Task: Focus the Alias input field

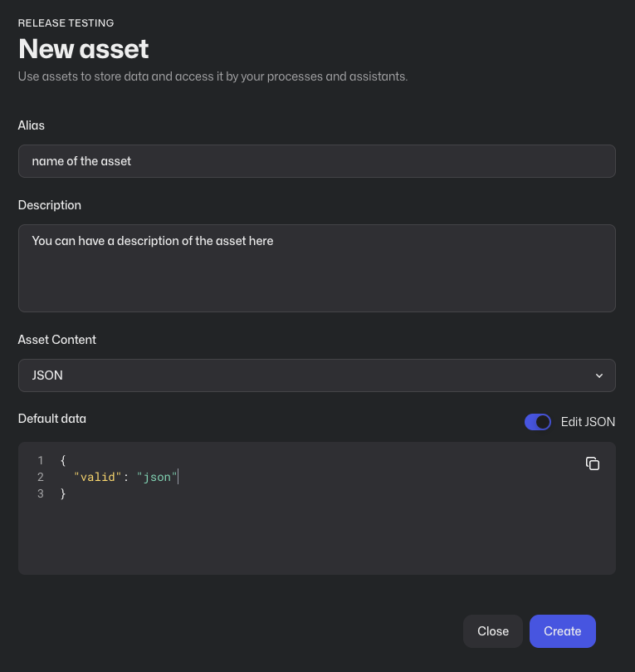Action: click(317, 161)
